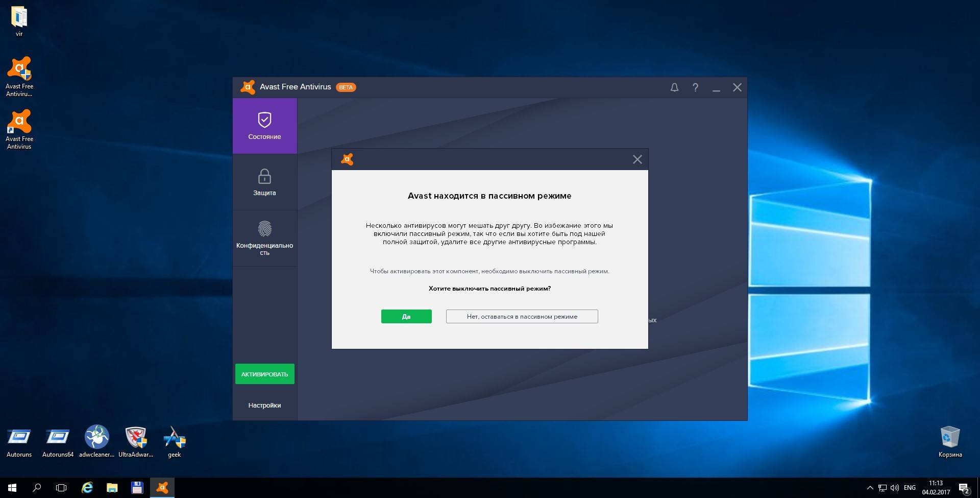Image resolution: width=980 pixels, height=498 pixels.
Task: Close the passive mode dialog
Action: click(637, 159)
